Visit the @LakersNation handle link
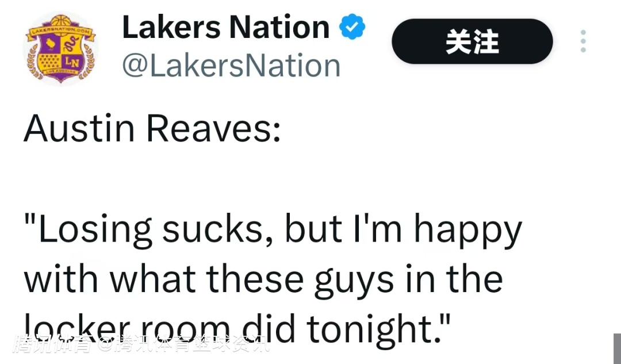Screen dimensions: 621x364 tap(231, 66)
